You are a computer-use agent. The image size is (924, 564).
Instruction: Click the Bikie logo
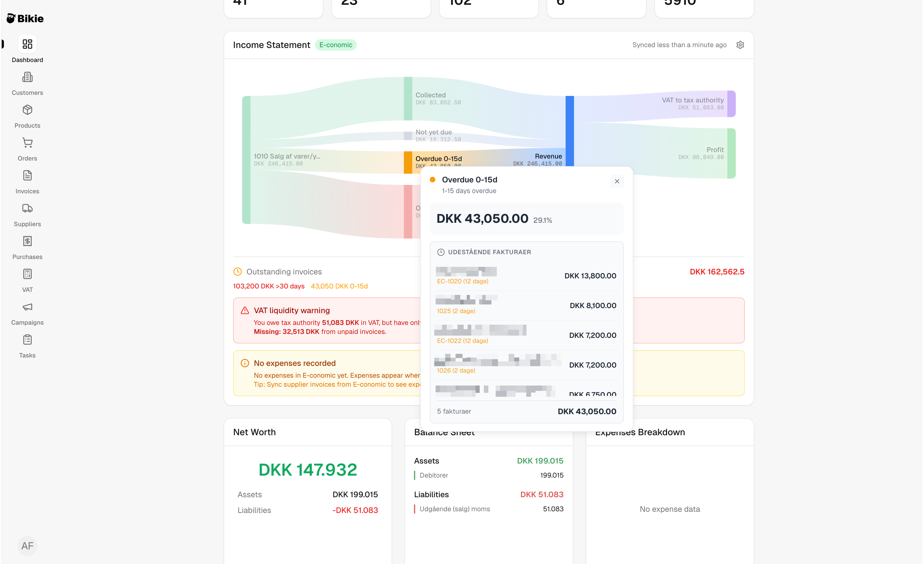click(x=25, y=18)
